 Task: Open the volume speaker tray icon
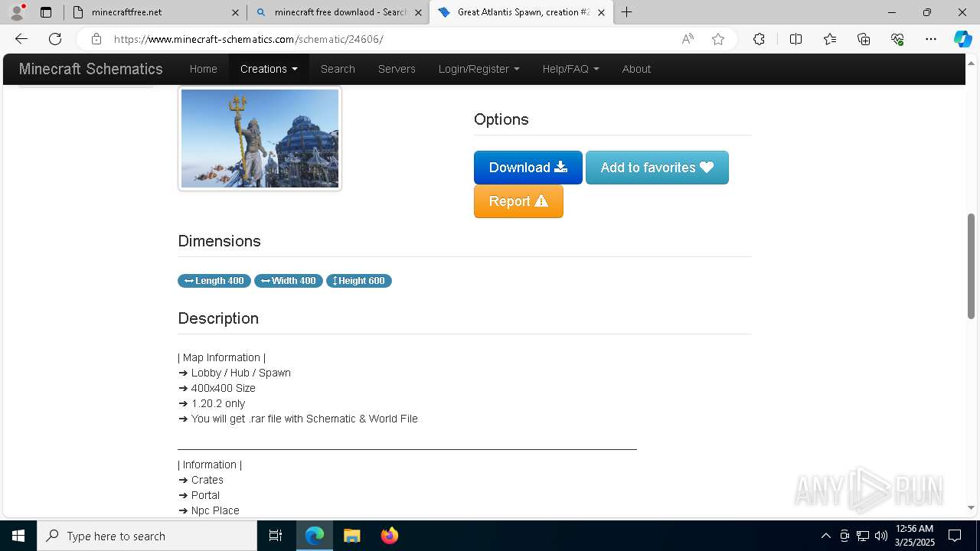click(x=881, y=536)
